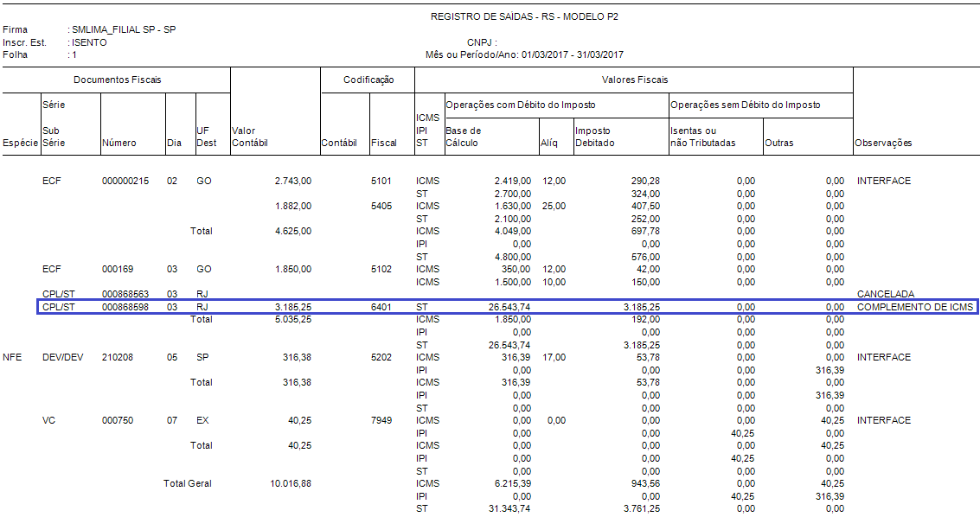
Task: Select the Operações sem Débito do Imposto header
Action: [745, 105]
